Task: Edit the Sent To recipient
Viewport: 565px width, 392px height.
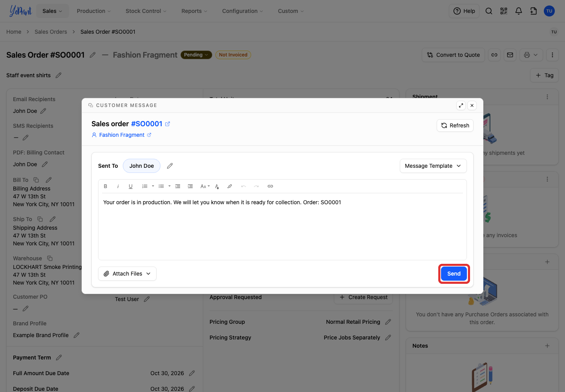Action: click(170, 166)
